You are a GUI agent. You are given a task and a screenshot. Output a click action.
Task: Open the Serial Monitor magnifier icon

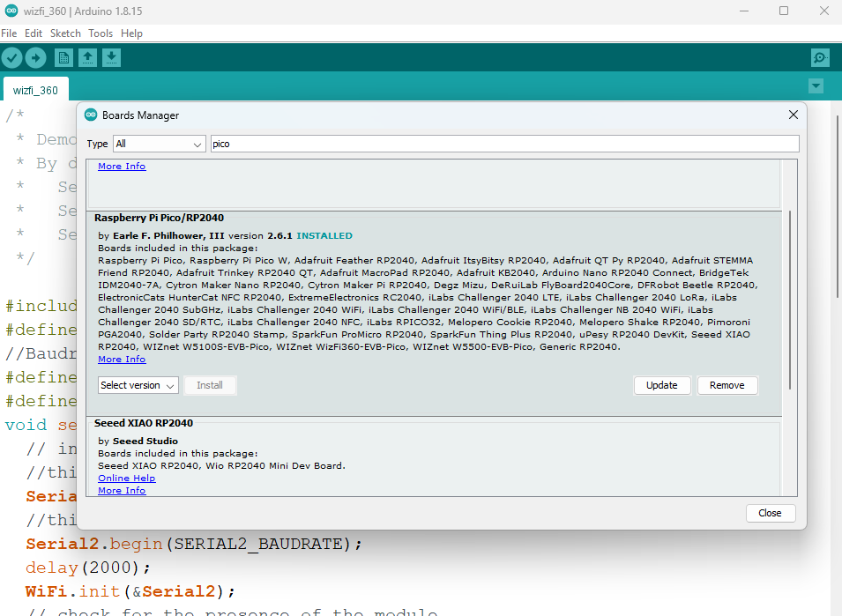[x=820, y=58]
